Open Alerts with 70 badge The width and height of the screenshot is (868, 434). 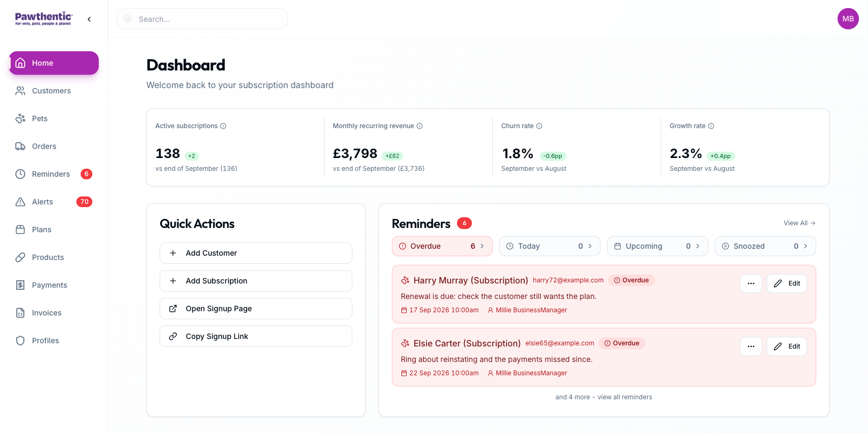coord(54,202)
